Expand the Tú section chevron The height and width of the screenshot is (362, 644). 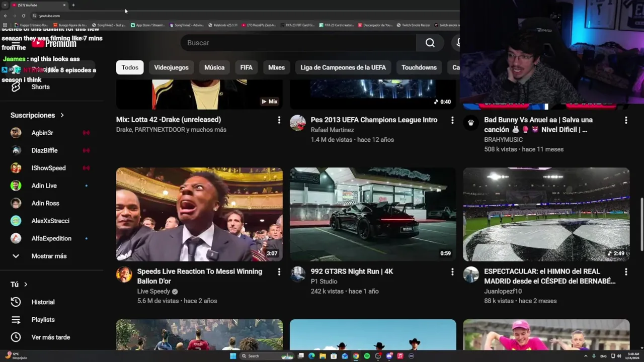(26, 285)
